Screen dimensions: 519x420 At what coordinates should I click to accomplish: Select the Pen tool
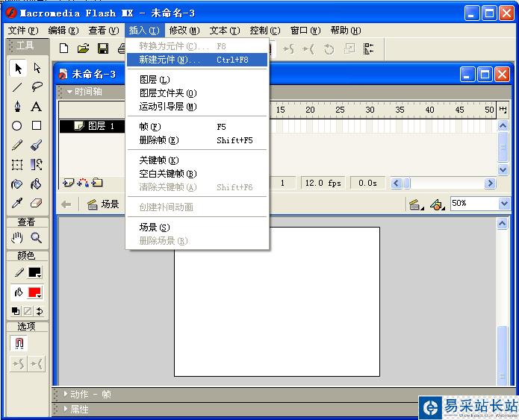coord(17,107)
